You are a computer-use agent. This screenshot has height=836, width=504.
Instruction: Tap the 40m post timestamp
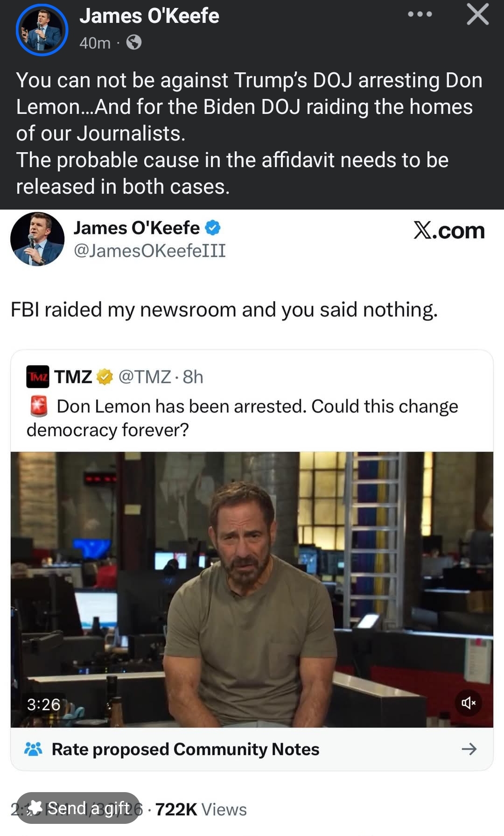[95, 43]
